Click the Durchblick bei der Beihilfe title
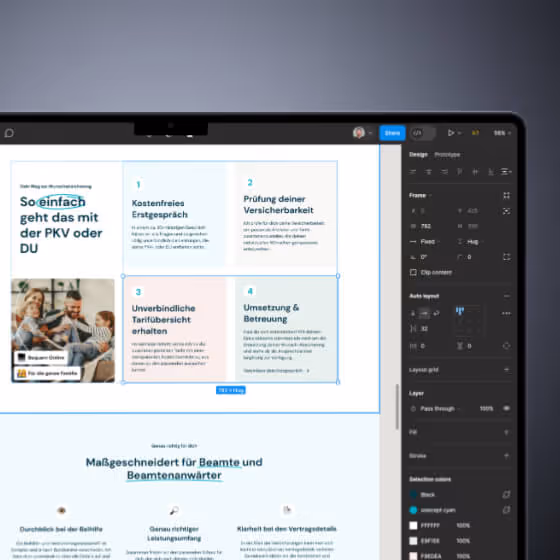560x560 pixels. (x=61, y=529)
